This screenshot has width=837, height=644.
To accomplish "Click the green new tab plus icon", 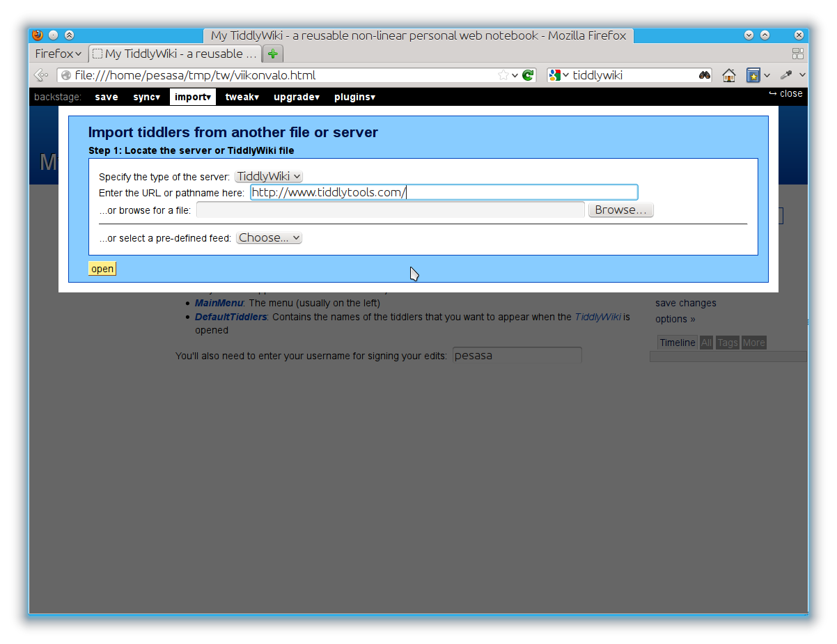I will pos(273,54).
